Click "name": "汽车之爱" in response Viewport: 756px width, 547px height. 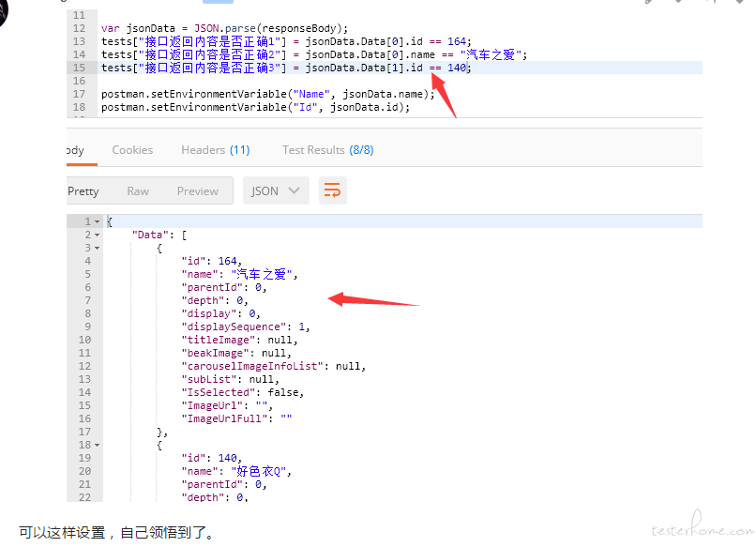click(239, 274)
